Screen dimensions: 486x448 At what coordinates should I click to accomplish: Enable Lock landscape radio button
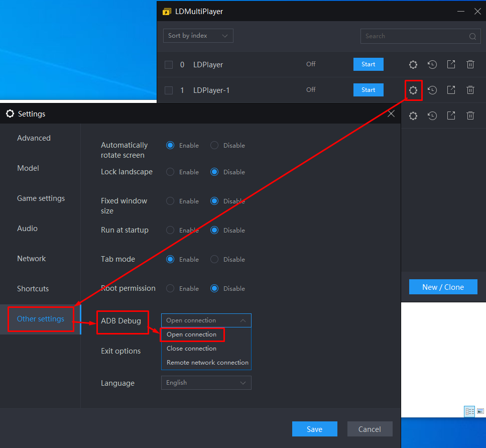[170, 172]
